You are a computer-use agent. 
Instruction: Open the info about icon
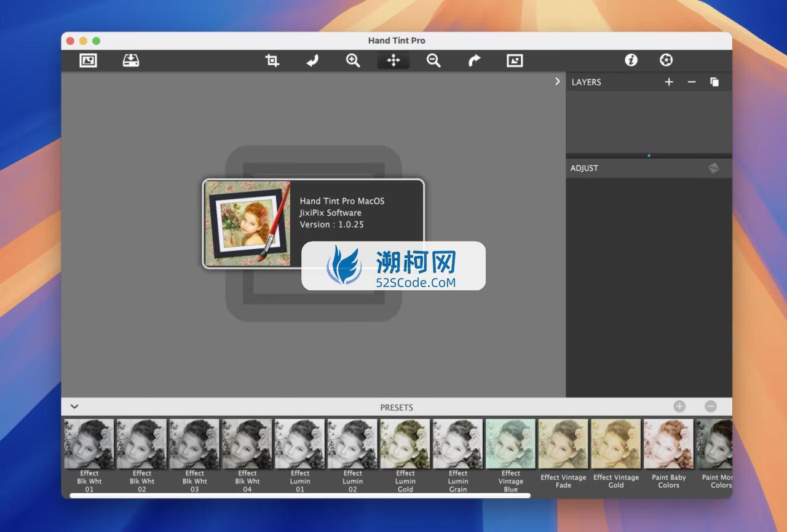point(631,60)
